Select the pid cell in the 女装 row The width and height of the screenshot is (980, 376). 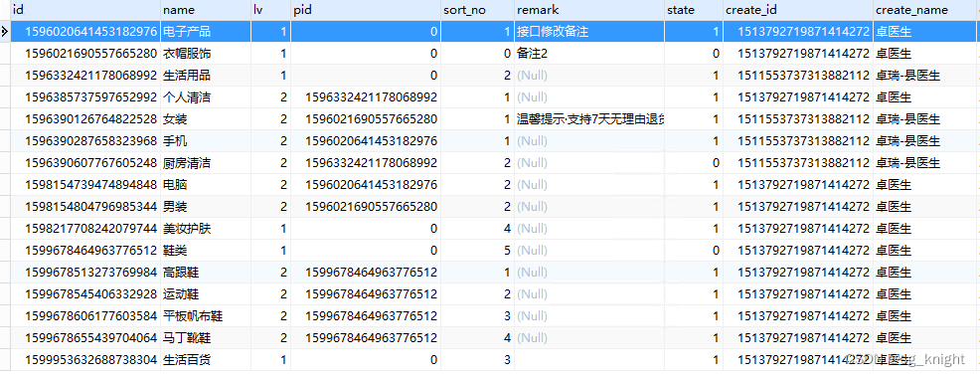(366, 119)
